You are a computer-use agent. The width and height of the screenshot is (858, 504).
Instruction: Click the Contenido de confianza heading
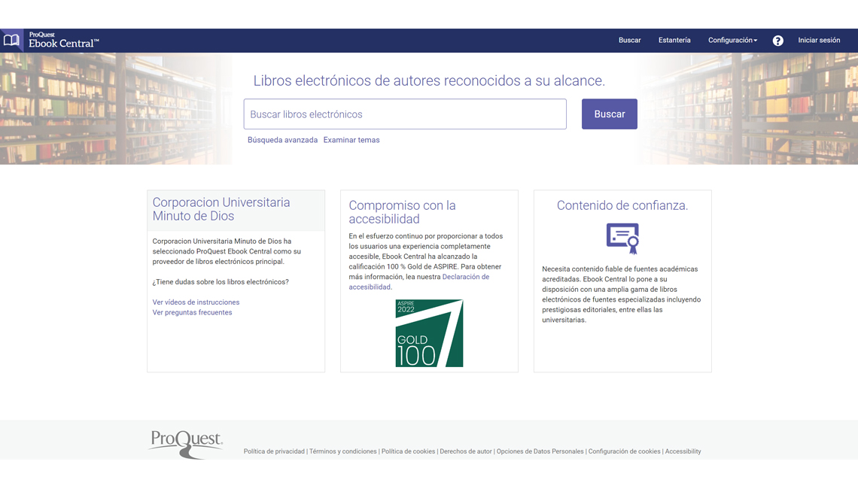[x=622, y=205]
